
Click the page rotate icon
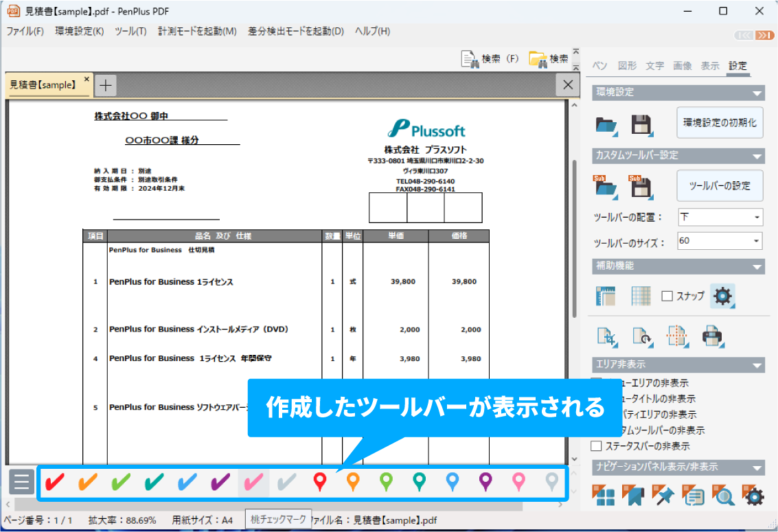point(642,336)
